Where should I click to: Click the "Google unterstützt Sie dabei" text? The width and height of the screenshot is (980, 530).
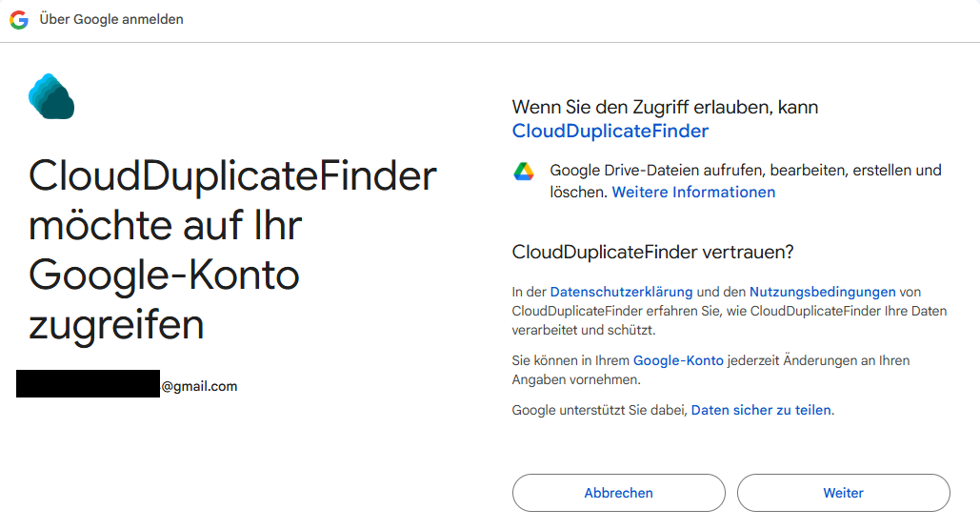click(600, 410)
